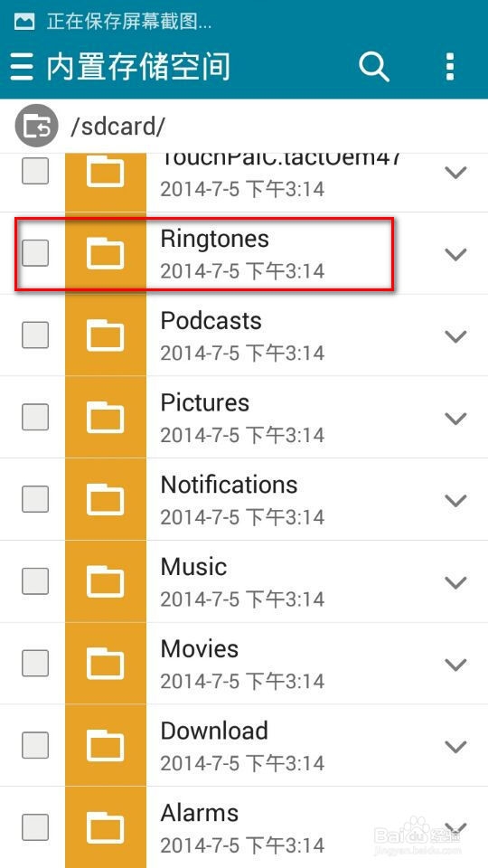This screenshot has width=488, height=868.
Task: Tap the screenshot saving notification icon
Action: click(x=24, y=22)
